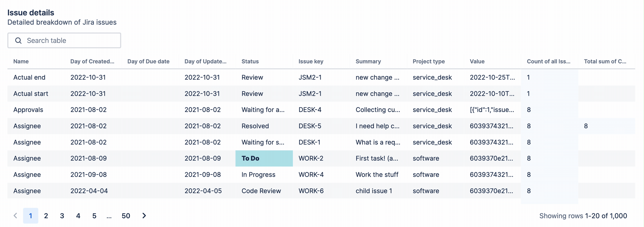Image resolution: width=644 pixels, height=227 pixels.
Task: Jump to last page 50
Action: (126, 216)
